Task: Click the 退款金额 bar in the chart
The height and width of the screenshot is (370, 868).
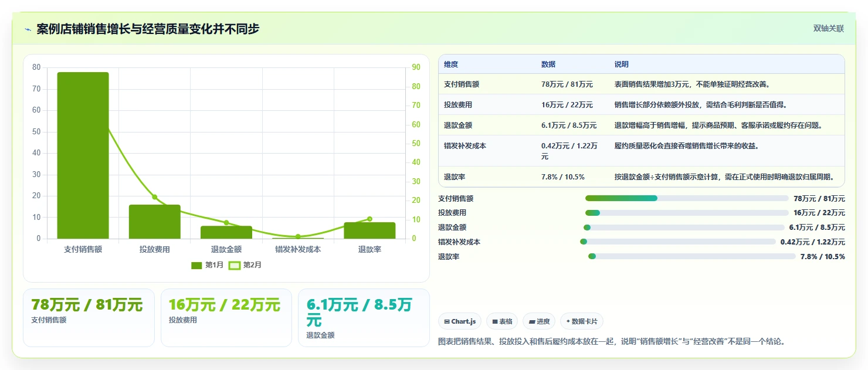Action: [x=226, y=232]
